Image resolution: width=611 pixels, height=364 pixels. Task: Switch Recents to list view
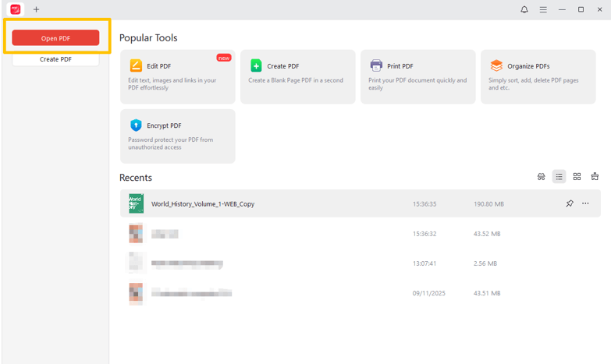(559, 177)
